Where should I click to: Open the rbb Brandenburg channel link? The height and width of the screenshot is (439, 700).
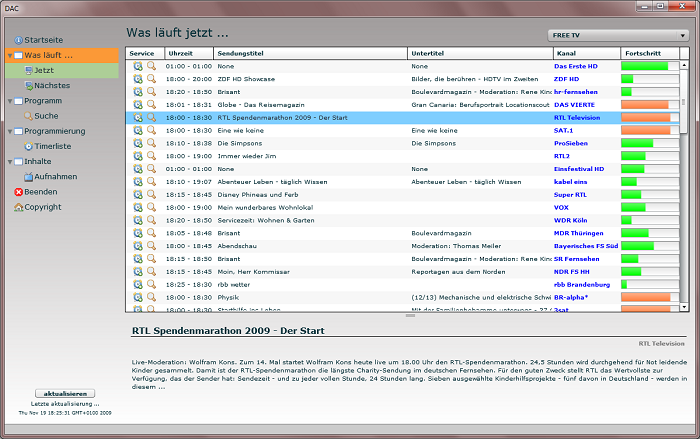582,284
